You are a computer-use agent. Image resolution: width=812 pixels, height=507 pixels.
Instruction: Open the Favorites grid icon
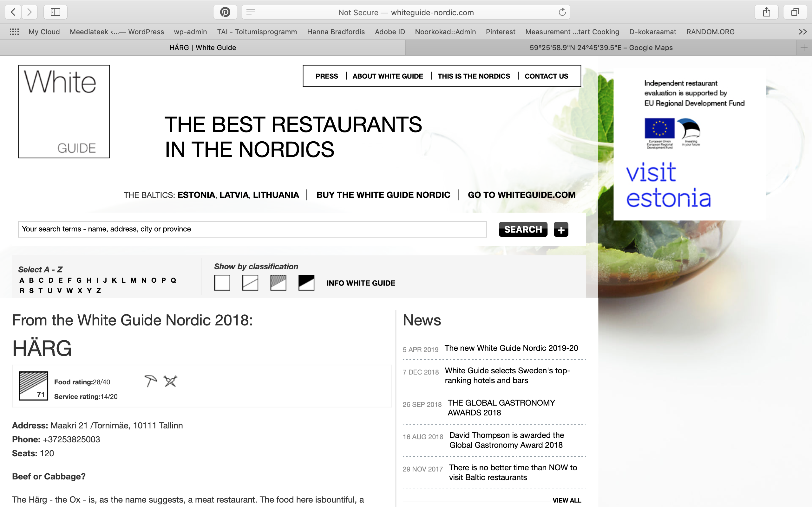pos(14,32)
